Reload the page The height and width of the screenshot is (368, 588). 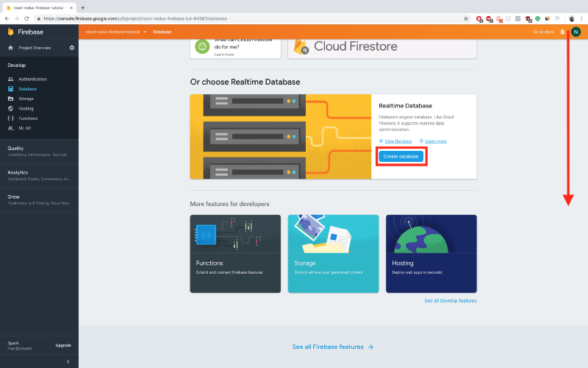pos(26,18)
